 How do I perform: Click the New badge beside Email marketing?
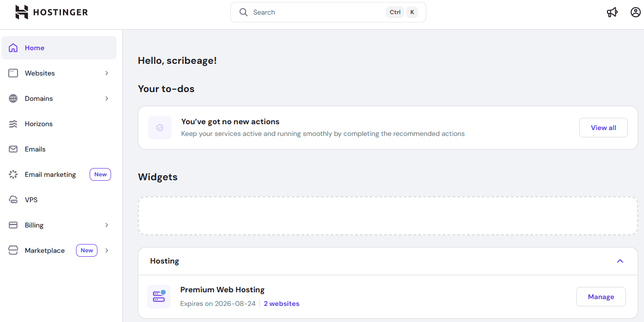point(100,174)
